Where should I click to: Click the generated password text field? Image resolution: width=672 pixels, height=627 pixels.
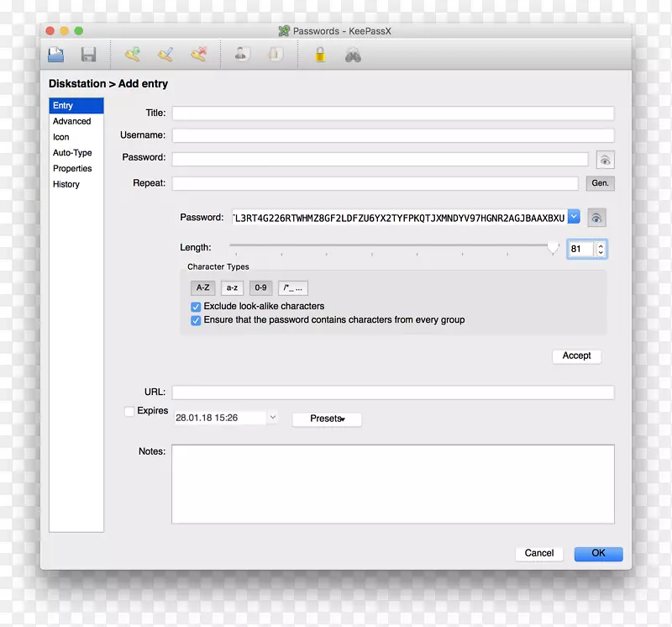click(400, 218)
